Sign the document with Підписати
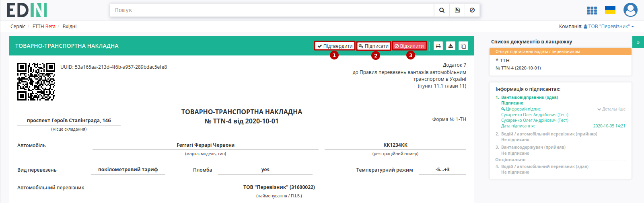 point(374,46)
